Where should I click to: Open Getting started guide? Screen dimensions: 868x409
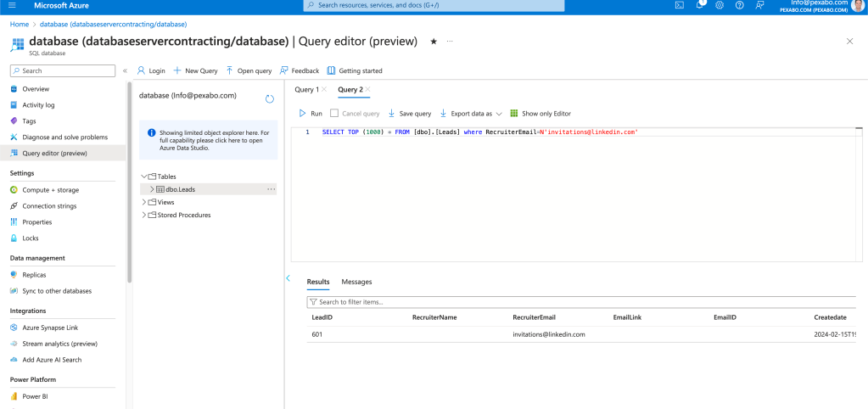click(355, 70)
